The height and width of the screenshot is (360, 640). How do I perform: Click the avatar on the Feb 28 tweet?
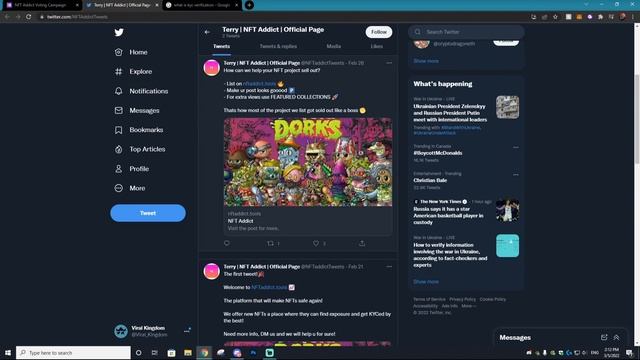tap(211, 68)
